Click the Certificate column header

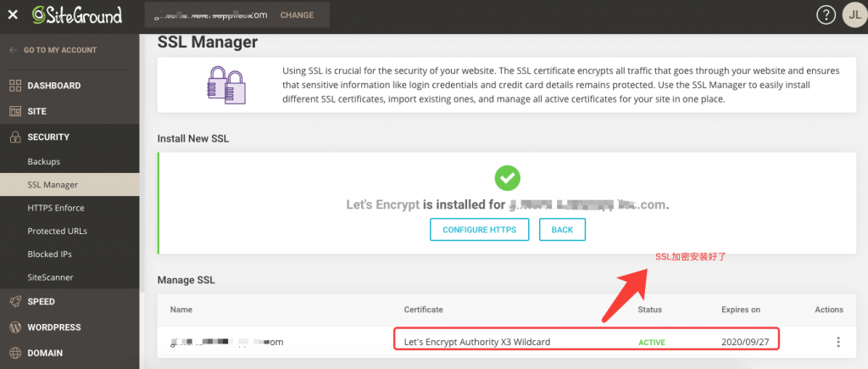424,310
